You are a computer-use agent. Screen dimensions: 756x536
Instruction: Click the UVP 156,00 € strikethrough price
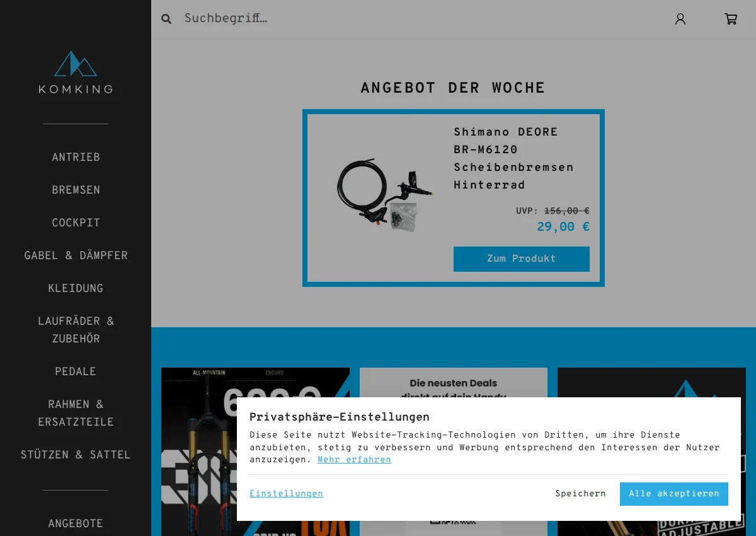pyautogui.click(x=553, y=211)
